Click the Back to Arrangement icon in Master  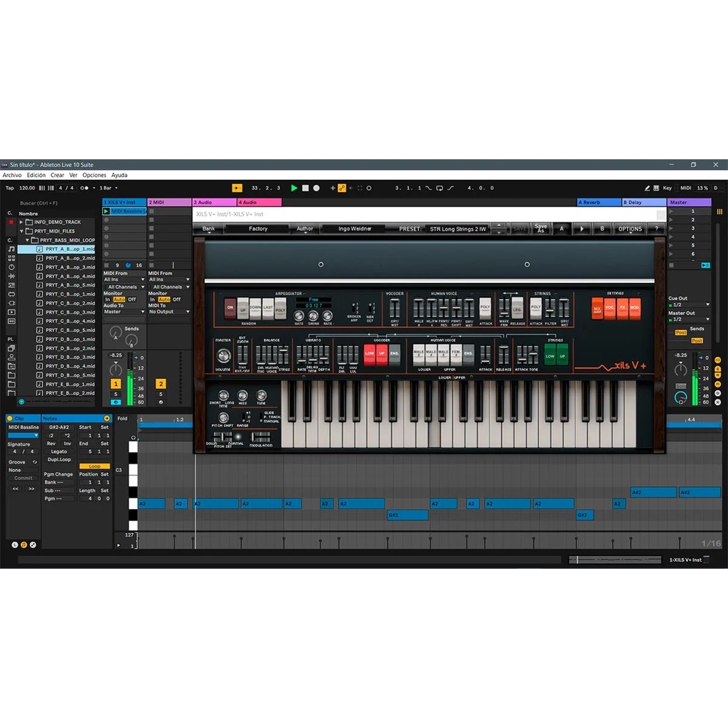[706, 265]
